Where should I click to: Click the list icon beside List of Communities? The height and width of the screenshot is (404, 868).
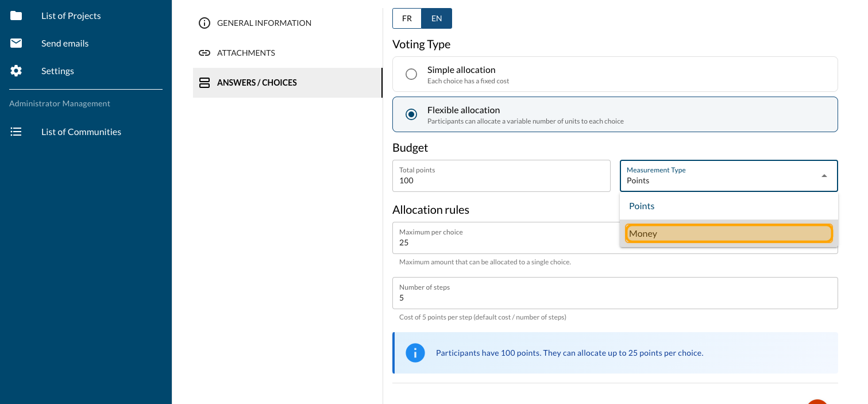[16, 132]
